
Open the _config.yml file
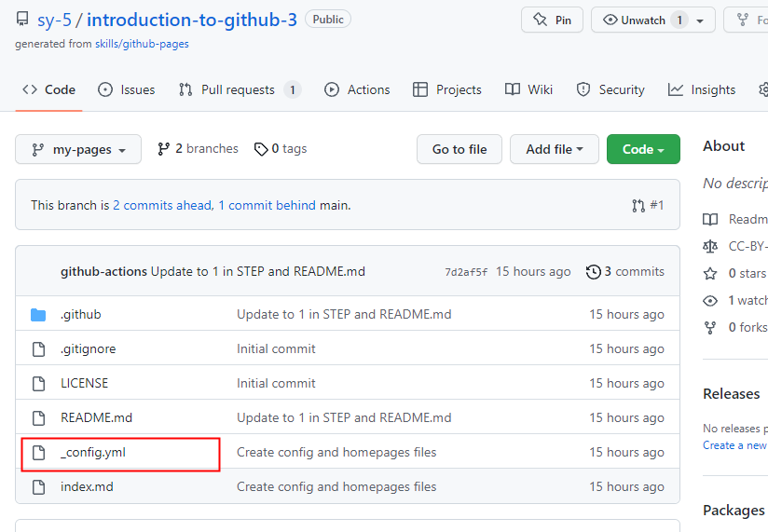click(x=93, y=453)
